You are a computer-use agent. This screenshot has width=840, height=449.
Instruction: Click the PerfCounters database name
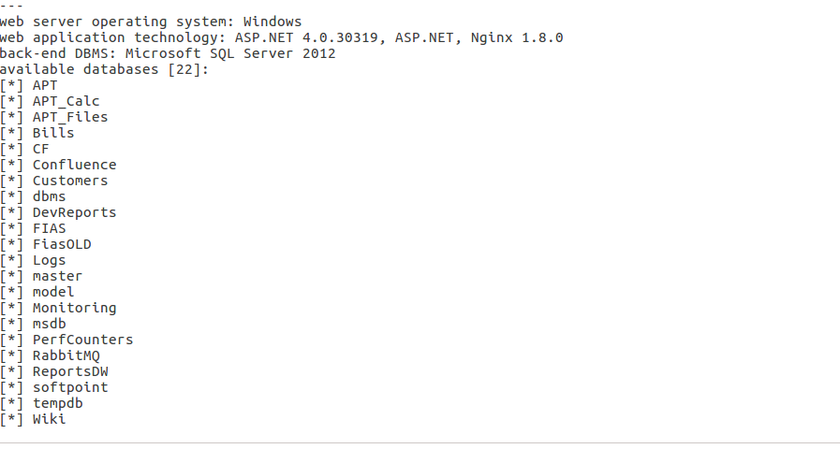(82, 340)
